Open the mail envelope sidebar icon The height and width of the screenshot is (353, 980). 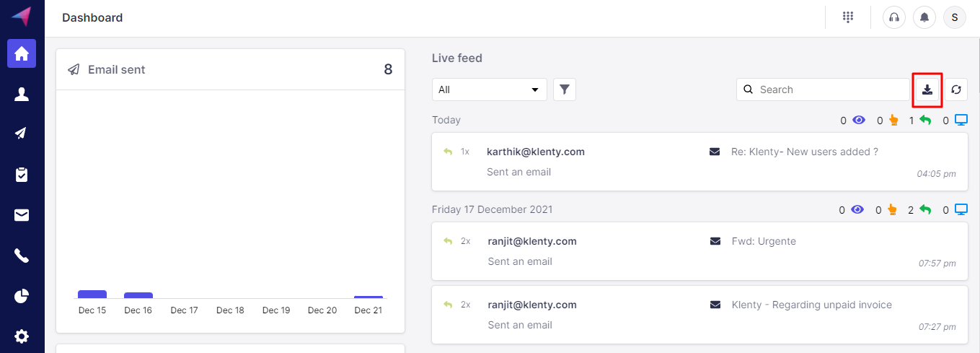point(22,215)
